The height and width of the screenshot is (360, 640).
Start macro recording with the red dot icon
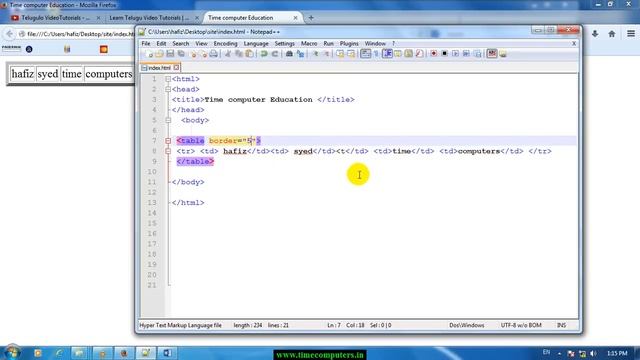tap(433, 54)
